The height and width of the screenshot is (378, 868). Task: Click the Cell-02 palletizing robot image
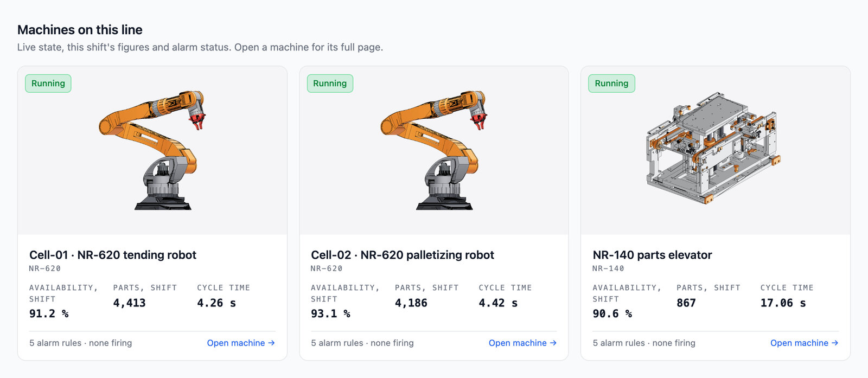(x=434, y=151)
